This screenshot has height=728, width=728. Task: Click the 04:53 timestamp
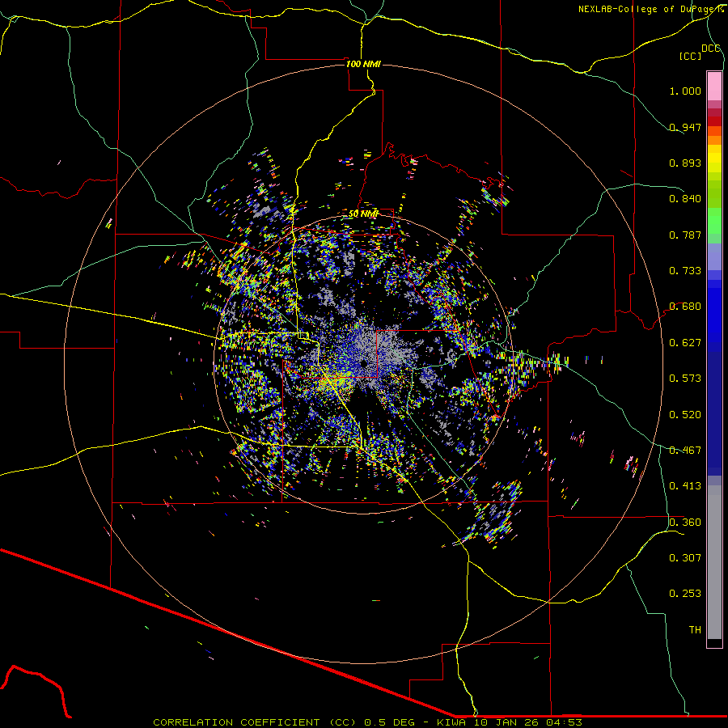(565, 722)
